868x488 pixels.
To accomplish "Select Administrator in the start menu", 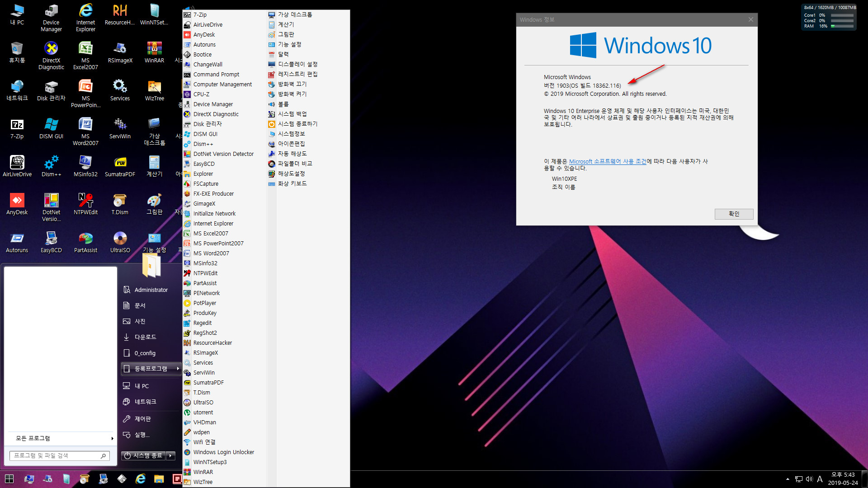I will [x=151, y=290].
